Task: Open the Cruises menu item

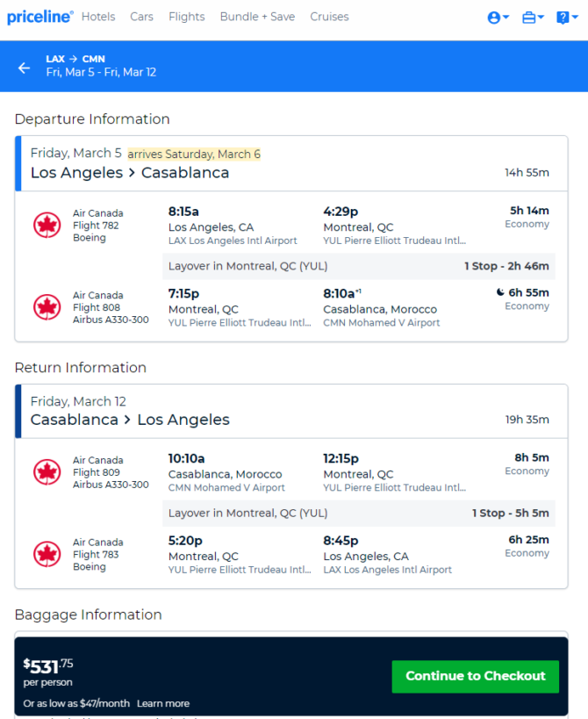Action: pos(329,17)
